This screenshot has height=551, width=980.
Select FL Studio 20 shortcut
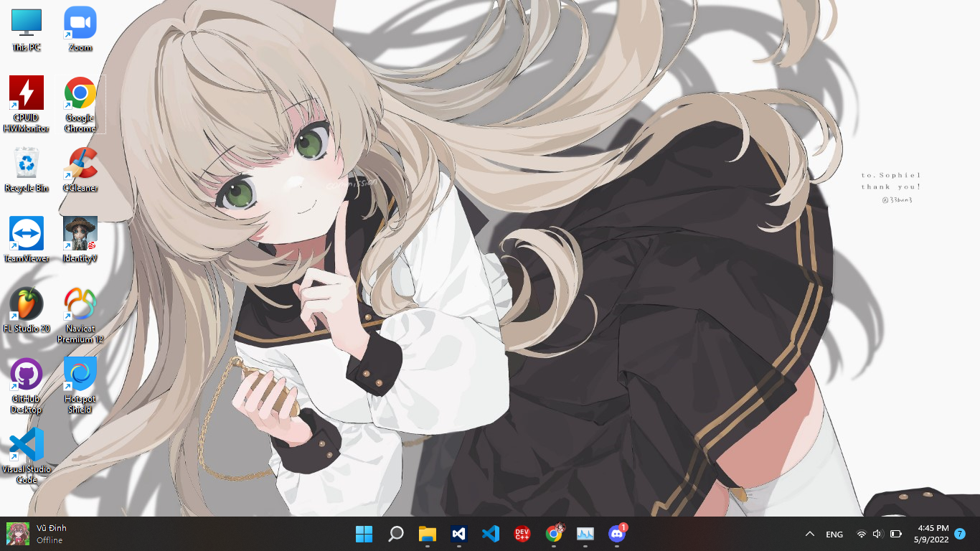point(27,310)
